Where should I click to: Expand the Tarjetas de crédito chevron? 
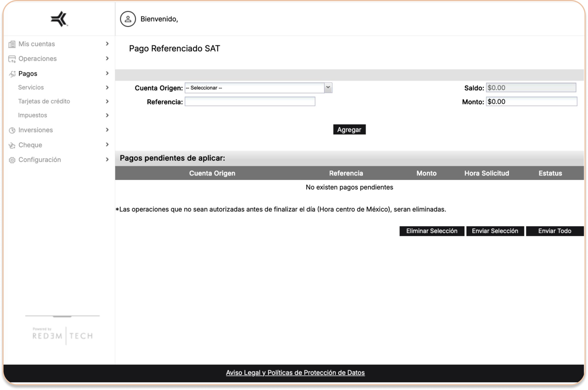coord(107,101)
